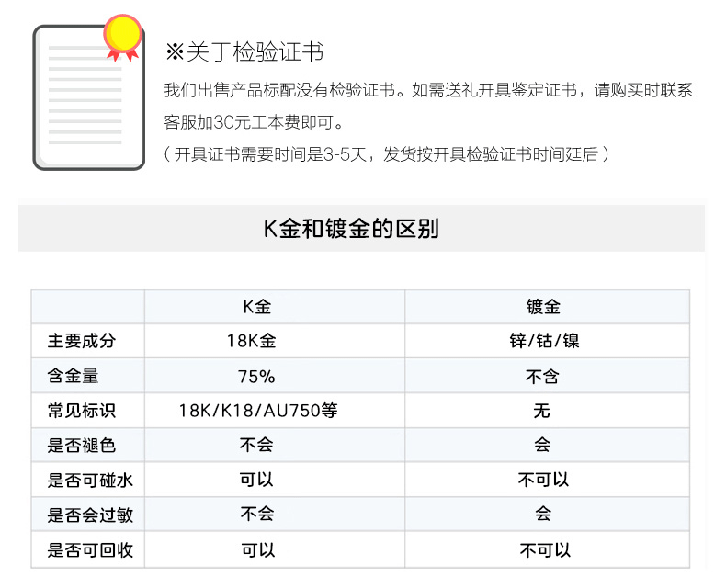The height and width of the screenshot is (588, 726).
Task: Click 会 in the 是否褪色 row
Action: 542,445
